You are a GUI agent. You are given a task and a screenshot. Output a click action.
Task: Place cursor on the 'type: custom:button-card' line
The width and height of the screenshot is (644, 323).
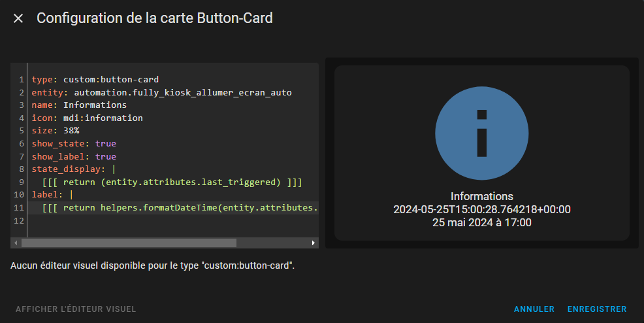95,80
